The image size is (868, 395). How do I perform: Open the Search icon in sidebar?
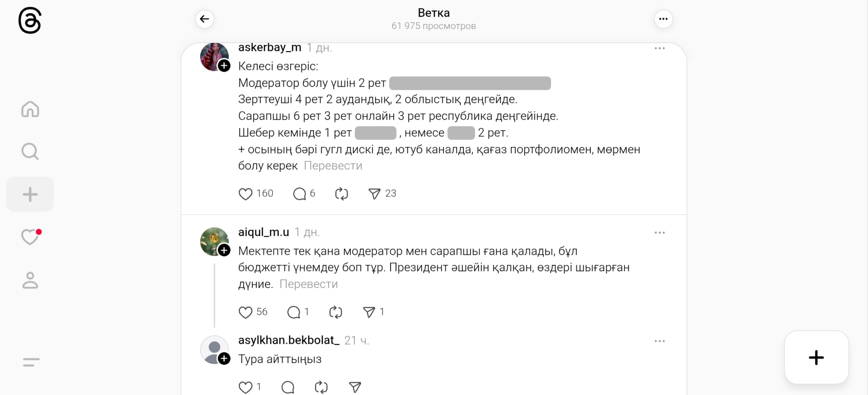(x=30, y=152)
